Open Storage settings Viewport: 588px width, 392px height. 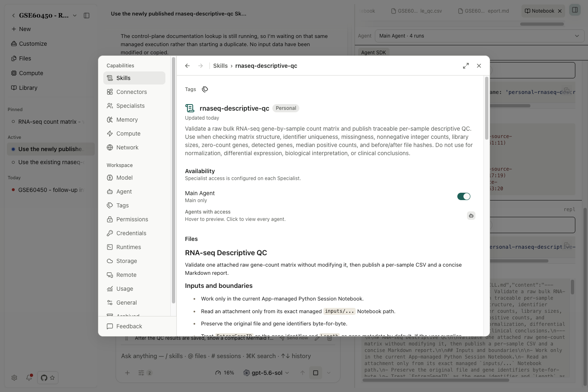(x=134, y=261)
